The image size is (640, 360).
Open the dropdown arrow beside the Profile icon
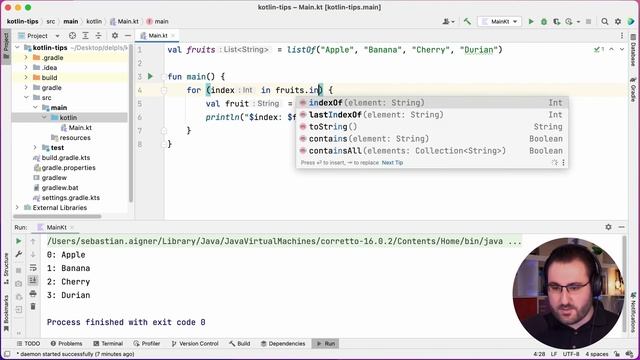click(x=578, y=22)
